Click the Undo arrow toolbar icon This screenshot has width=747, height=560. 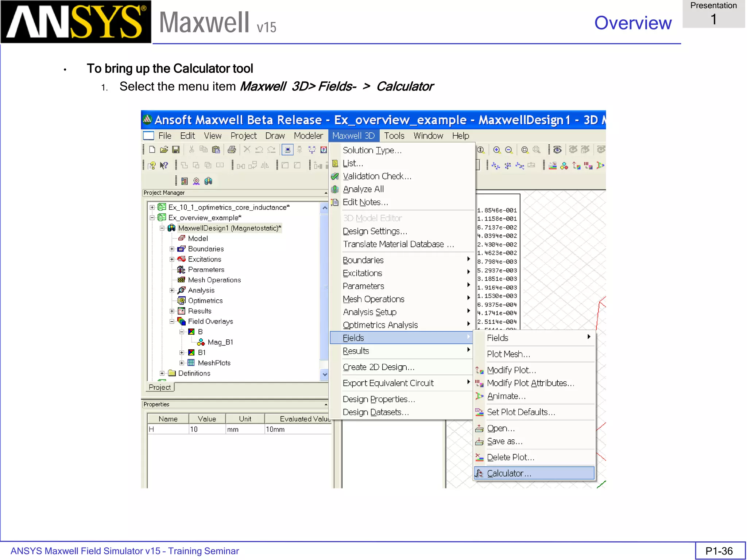pyautogui.click(x=259, y=149)
